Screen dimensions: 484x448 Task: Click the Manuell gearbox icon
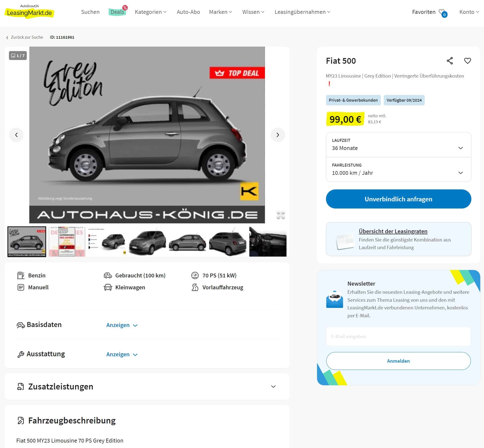pos(21,287)
